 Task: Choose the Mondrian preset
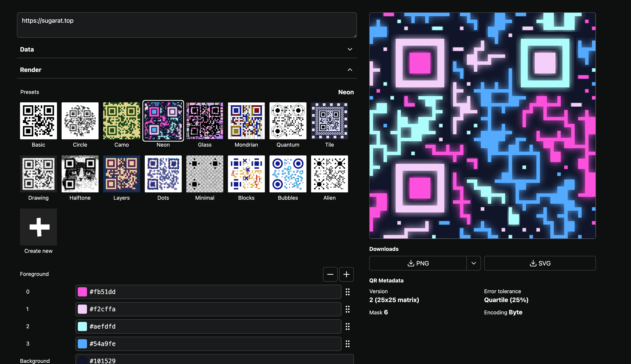click(246, 121)
